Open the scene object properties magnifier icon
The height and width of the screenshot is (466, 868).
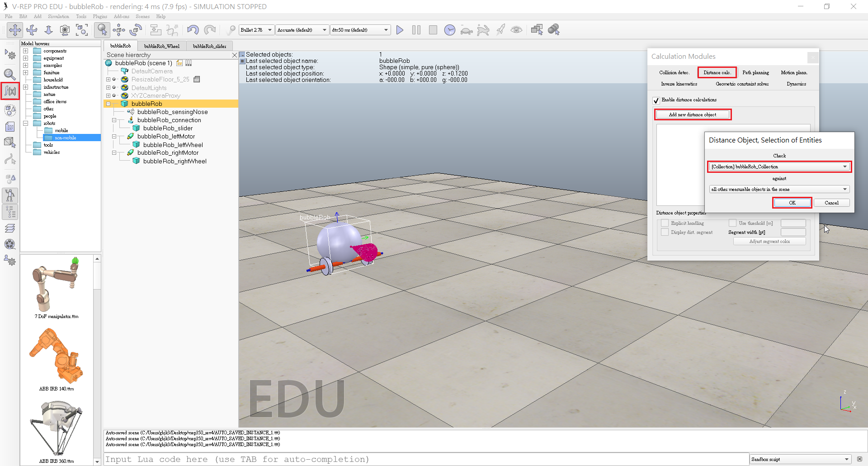tap(10, 74)
